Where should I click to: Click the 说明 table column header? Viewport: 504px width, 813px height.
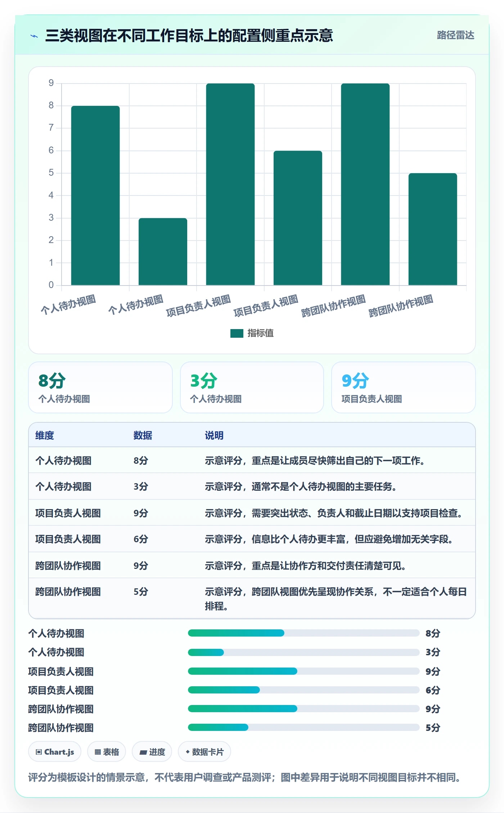214,436
